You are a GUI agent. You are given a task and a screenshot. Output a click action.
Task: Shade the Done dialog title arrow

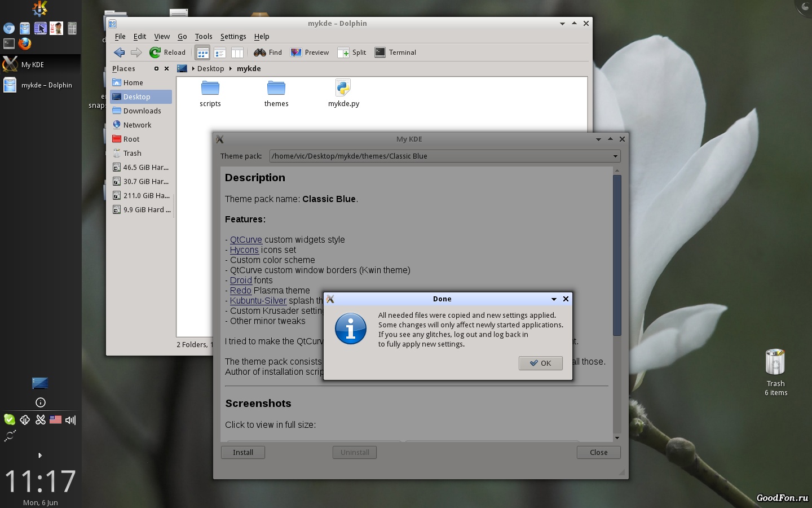click(554, 299)
